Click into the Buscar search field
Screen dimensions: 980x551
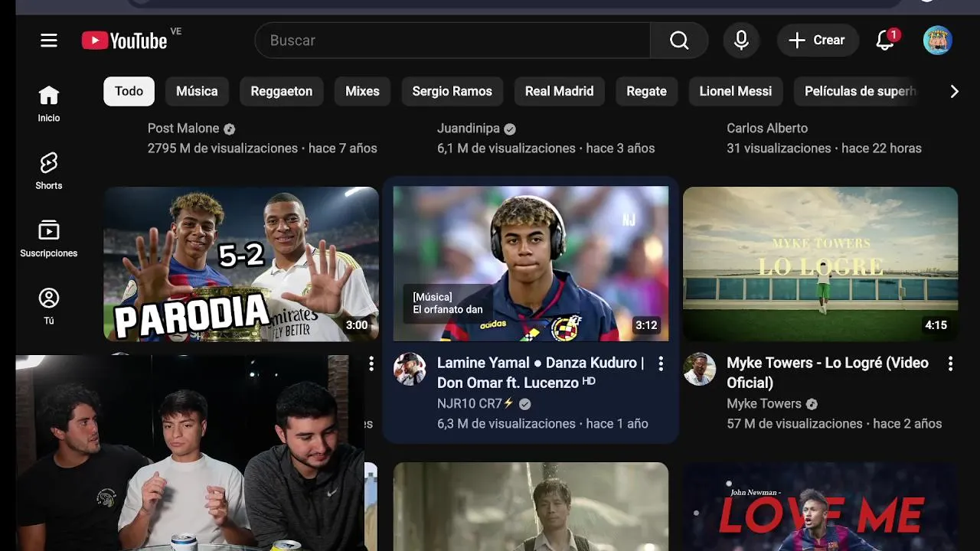pos(452,41)
